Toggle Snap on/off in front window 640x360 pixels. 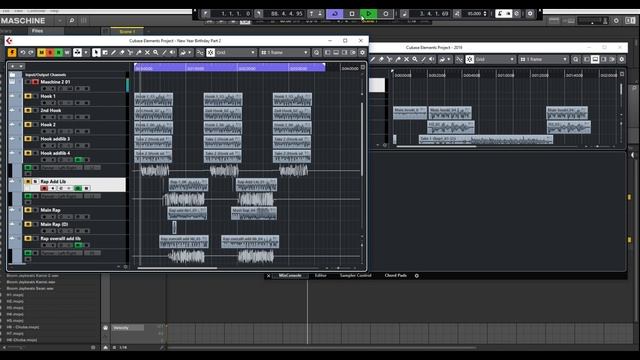point(211,53)
